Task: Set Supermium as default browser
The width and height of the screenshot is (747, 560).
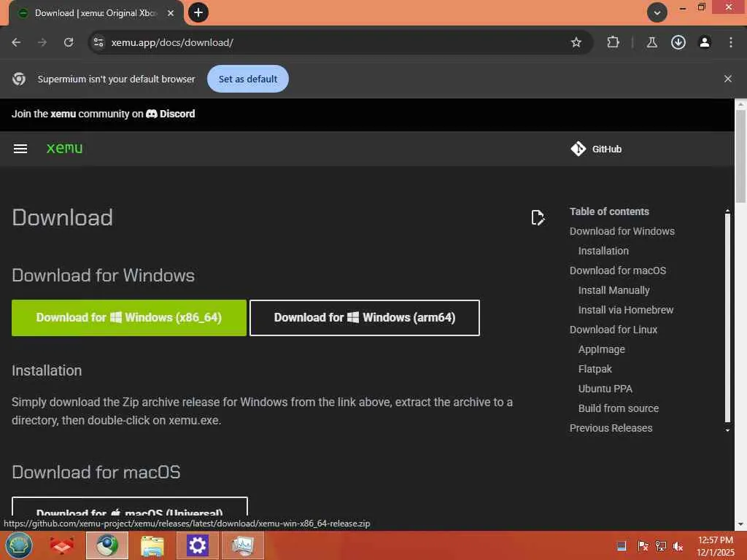Action: point(248,79)
